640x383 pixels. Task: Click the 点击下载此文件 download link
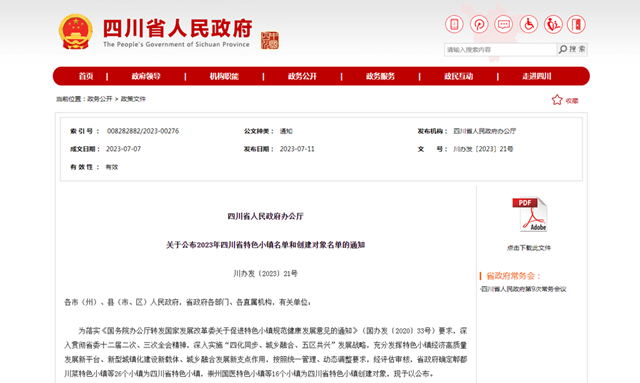pyautogui.click(x=529, y=248)
